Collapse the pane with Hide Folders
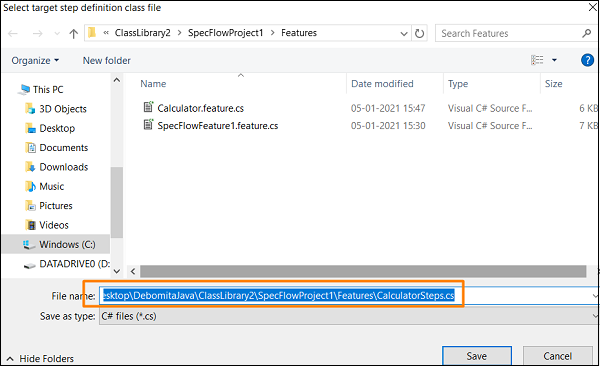 point(40,359)
